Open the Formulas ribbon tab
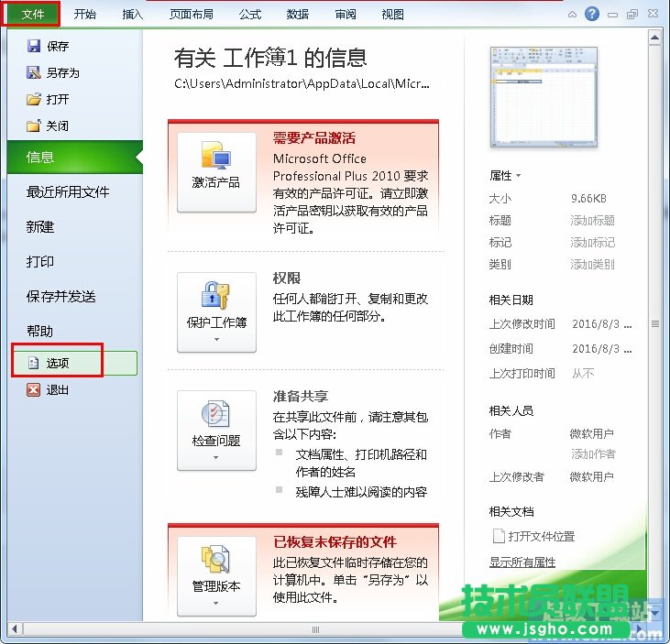The width and height of the screenshot is (670, 644). pos(249,15)
